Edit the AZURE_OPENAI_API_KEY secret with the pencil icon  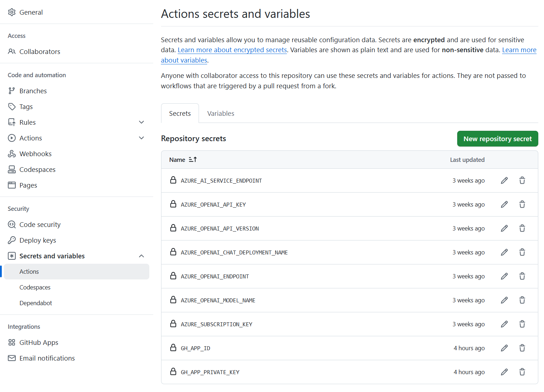[x=504, y=204]
